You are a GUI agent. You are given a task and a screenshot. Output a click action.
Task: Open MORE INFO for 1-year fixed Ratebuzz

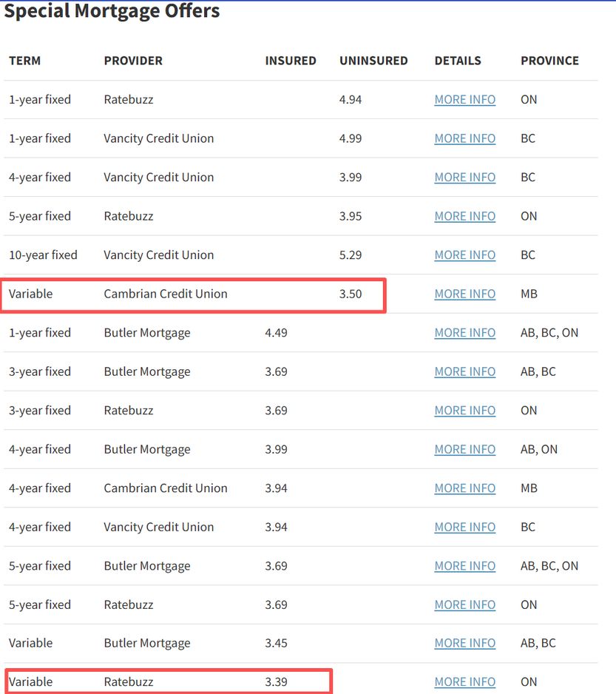coord(464,100)
